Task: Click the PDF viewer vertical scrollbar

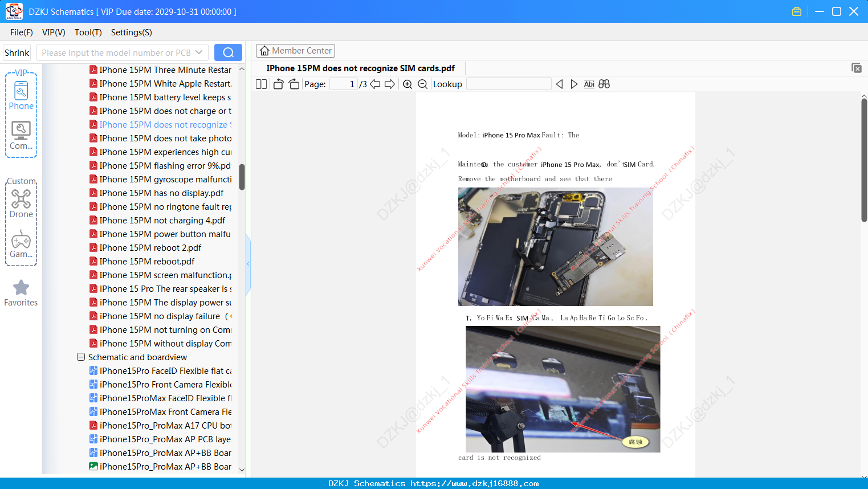Action: 864,160
